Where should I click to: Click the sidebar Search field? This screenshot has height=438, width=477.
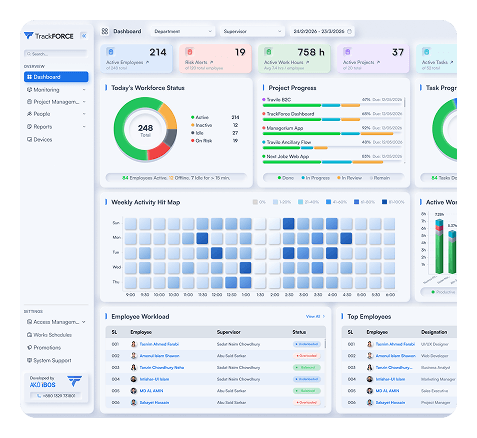pos(55,54)
